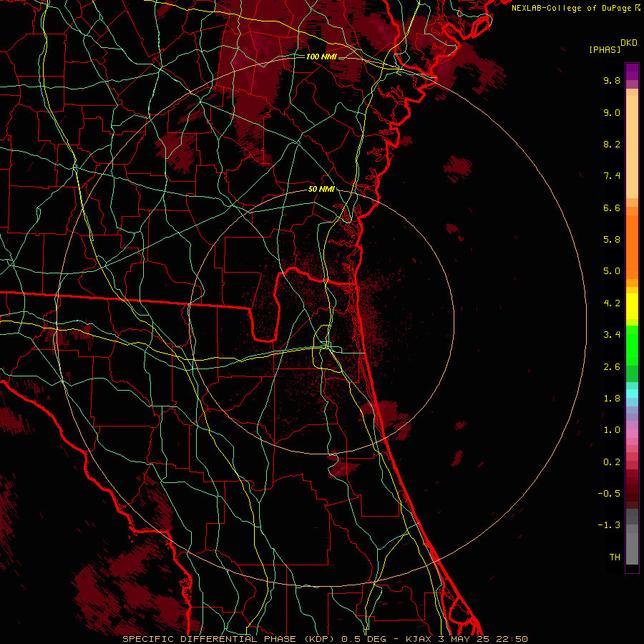The width and height of the screenshot is (644, 644).
Task: Click the product title caption at bottom
Action: [x=325, y=639]
